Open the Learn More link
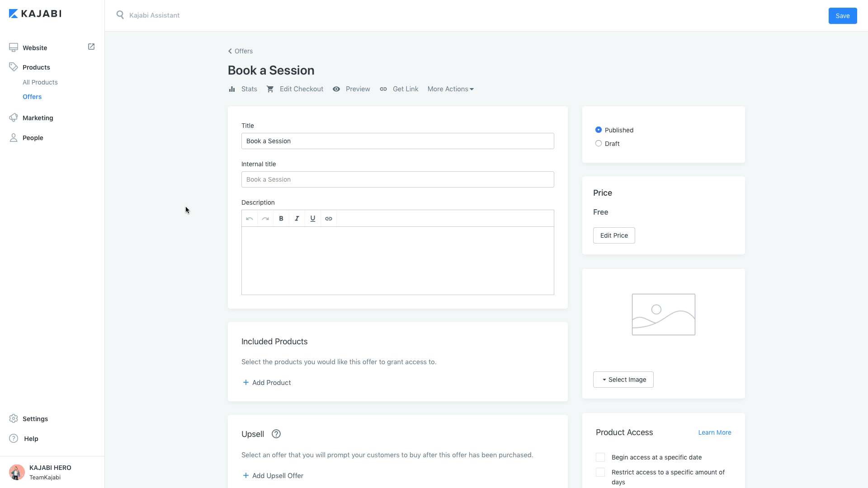 tap(714, 432)
